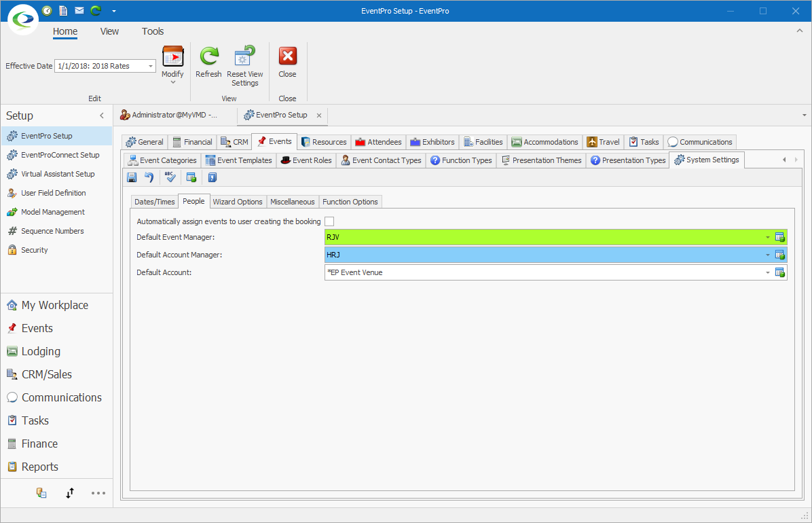Open Modify button dropdown arrow

coord(173,82)
